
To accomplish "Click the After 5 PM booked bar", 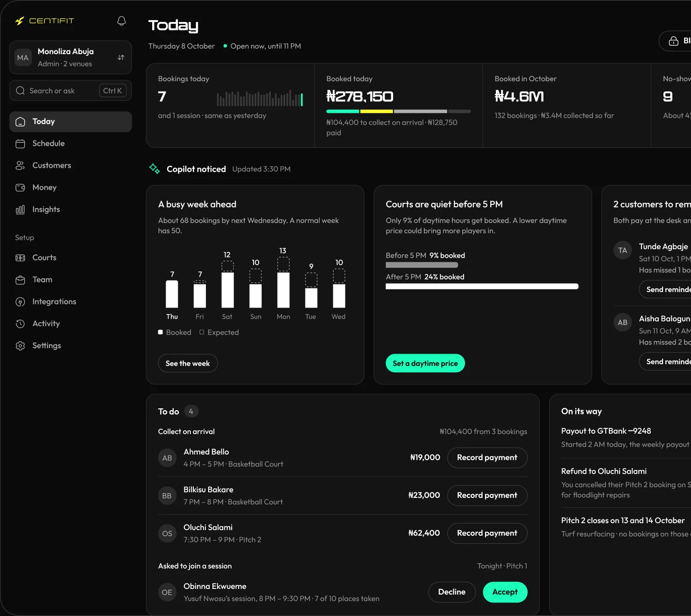I will tap(482, 287).
